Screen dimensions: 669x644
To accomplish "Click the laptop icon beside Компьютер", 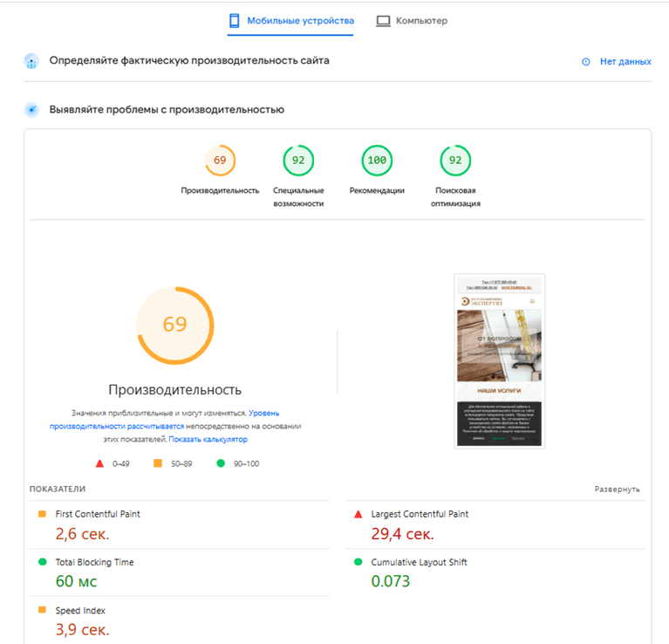I will pyautogui.click(x=383, y=21).
